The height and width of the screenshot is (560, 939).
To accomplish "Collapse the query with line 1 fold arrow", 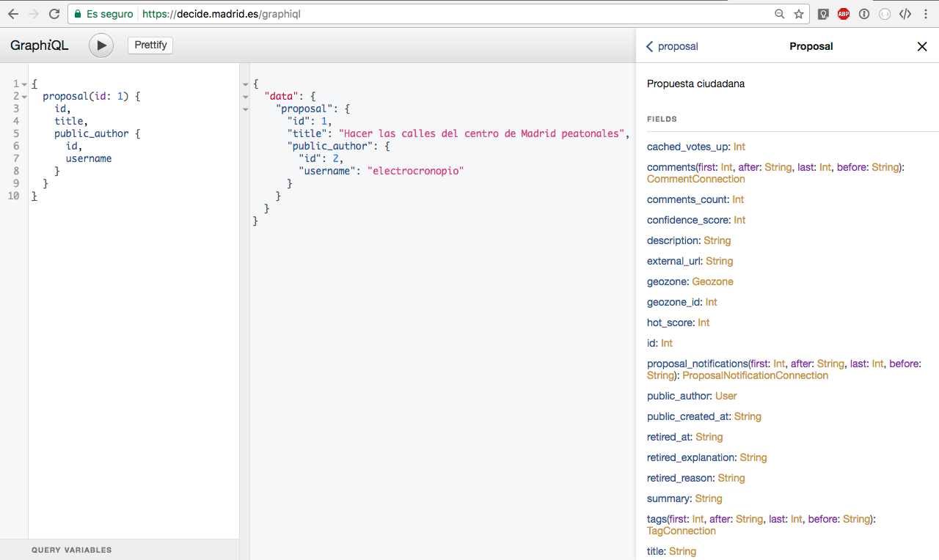I will pos(24,83).
